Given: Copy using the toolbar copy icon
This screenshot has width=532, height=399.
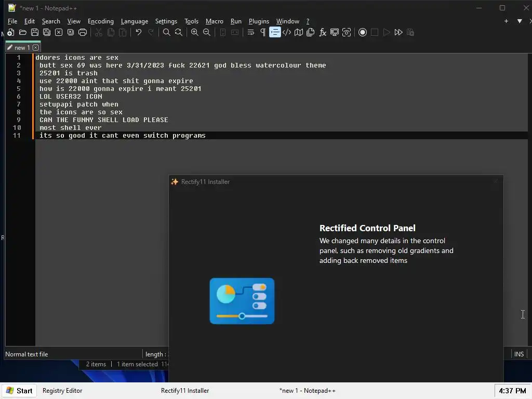Looking at the screenshot, I should click(111, 32).
